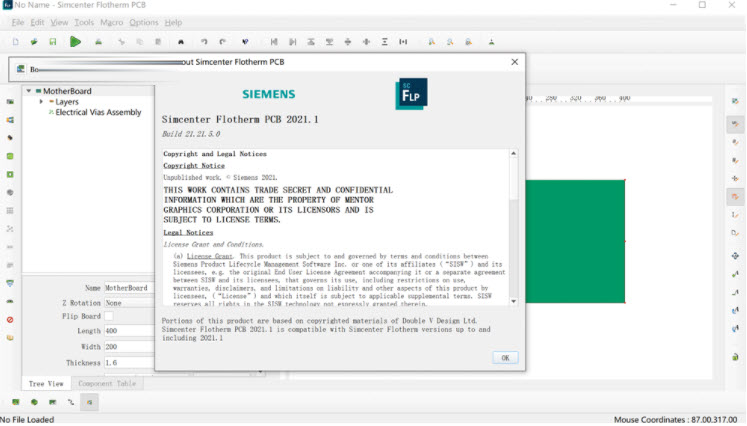Screen dimensions: 747x426
Task: Click the Align Left toolbar icon
Action: tap(274, 42)
